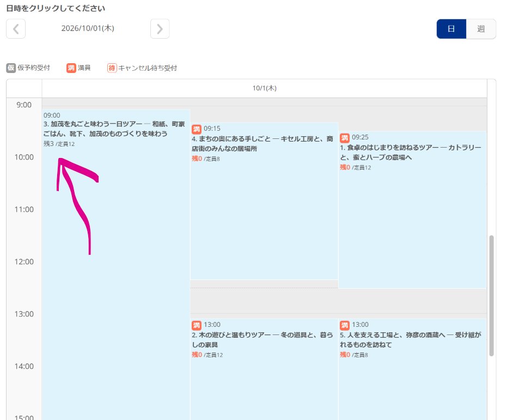Click the 11:00 time label
The image size is (507, 420).
click(24, 210)
